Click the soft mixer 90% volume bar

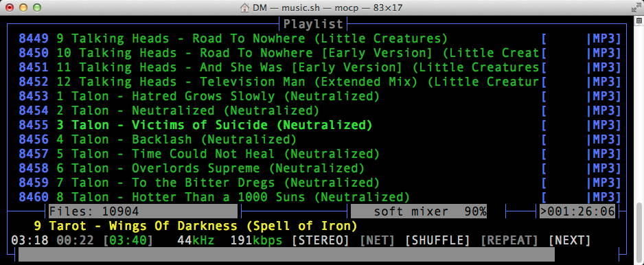419,211
